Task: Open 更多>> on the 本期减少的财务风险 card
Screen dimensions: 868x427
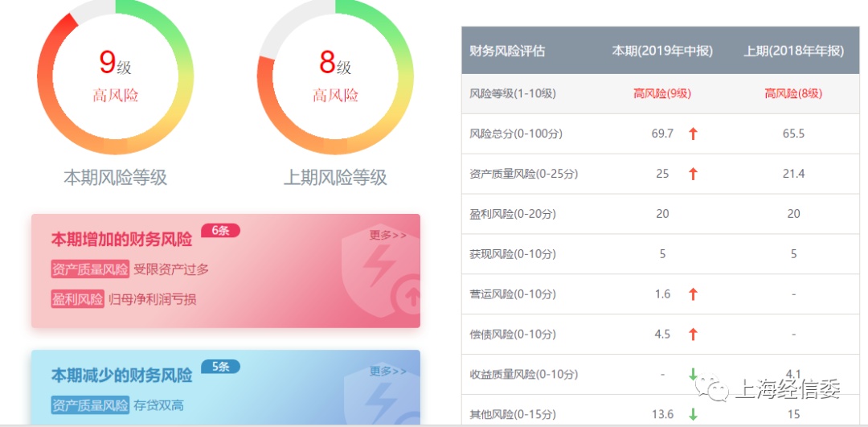Action: tap(388, 371)
